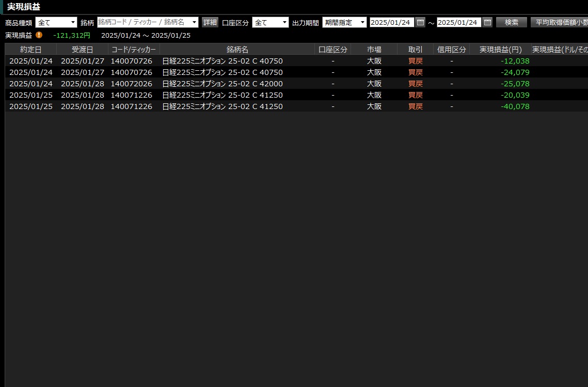This screenshot has width=588, height=387.
Task: Click the 検索 button
Action: [x=512, y=23]
